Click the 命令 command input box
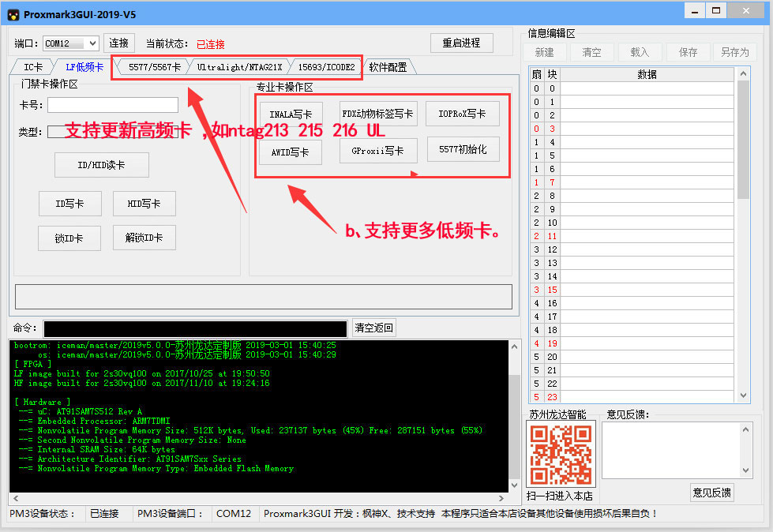Screen dimensions: 773x532 tap(195, 329)
